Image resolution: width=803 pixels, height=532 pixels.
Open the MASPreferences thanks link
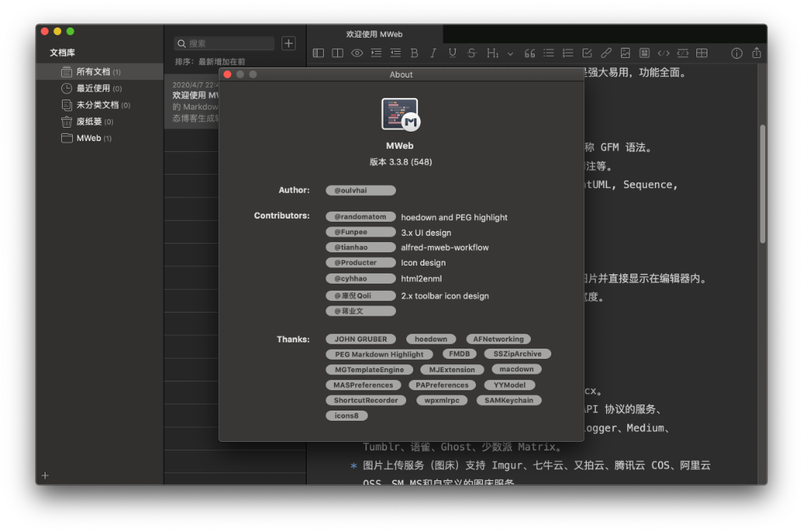point(363,385)
